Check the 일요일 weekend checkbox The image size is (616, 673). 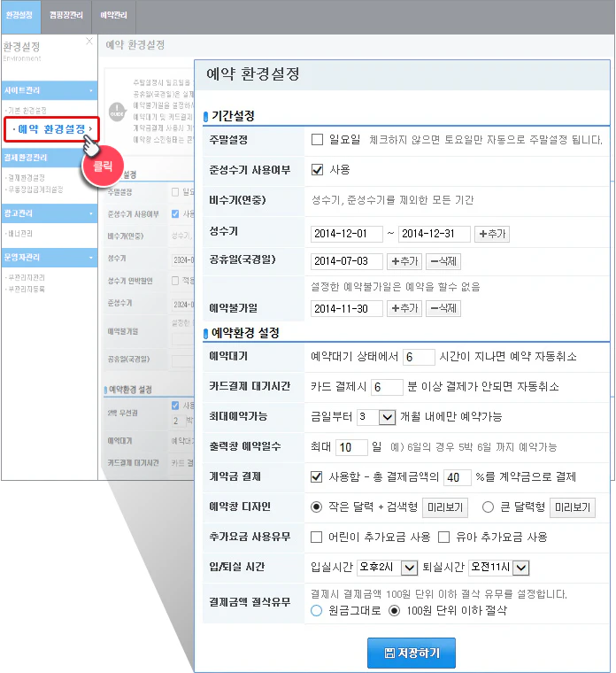pyautogui.click(x=317, y=140)
